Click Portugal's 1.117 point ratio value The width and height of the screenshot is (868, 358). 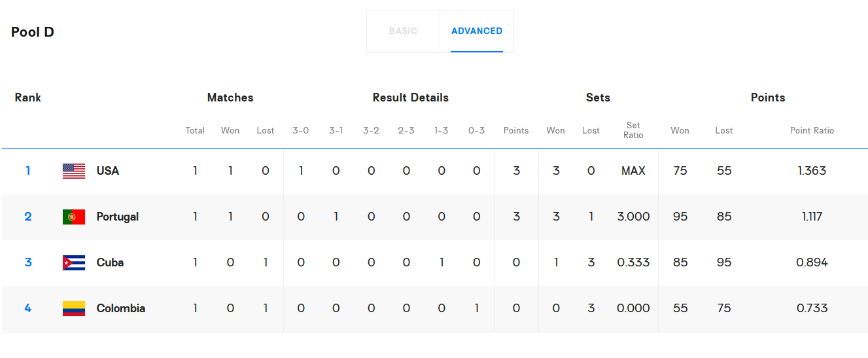pos(812,217)
